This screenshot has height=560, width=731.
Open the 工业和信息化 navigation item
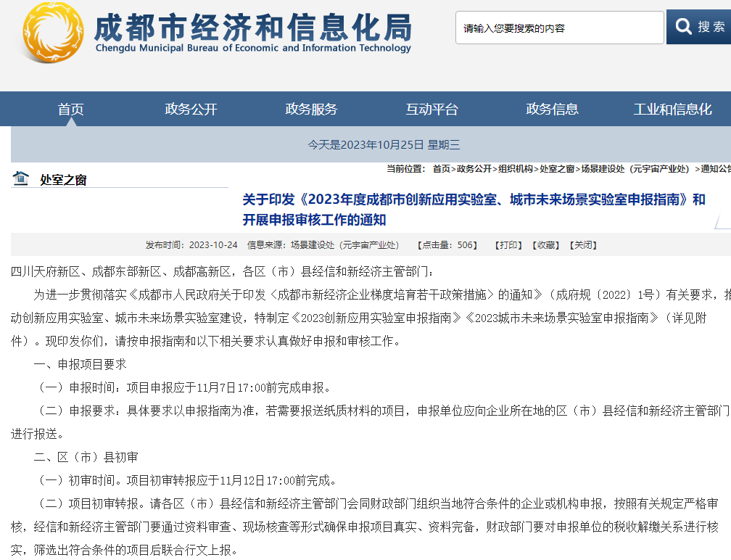pyautogui.click(x=672, y=109)
